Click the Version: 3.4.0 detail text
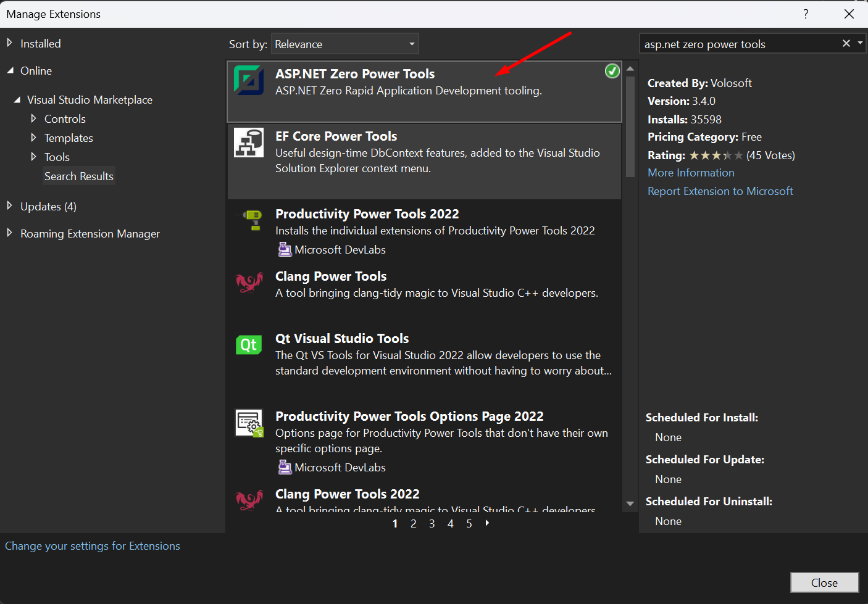The width and height of the screenshot is (868, 604). click(682, 101)
